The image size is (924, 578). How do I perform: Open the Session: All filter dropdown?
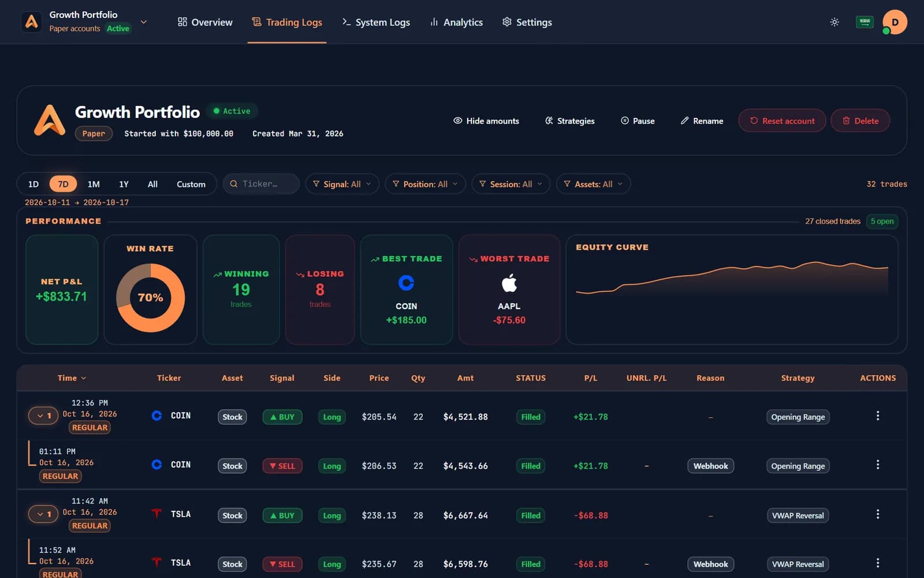(x=511, y=184)
